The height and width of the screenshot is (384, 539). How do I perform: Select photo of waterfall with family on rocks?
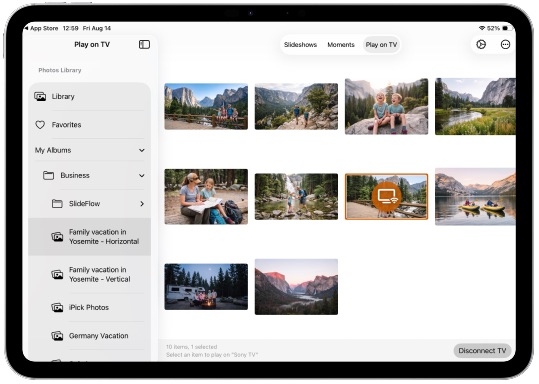click(296, 197)
